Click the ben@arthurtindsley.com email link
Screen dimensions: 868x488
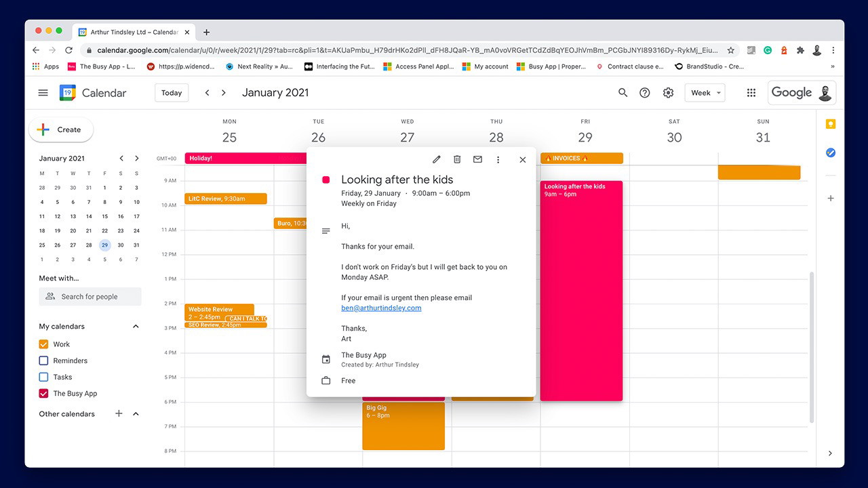pos(381,308)
